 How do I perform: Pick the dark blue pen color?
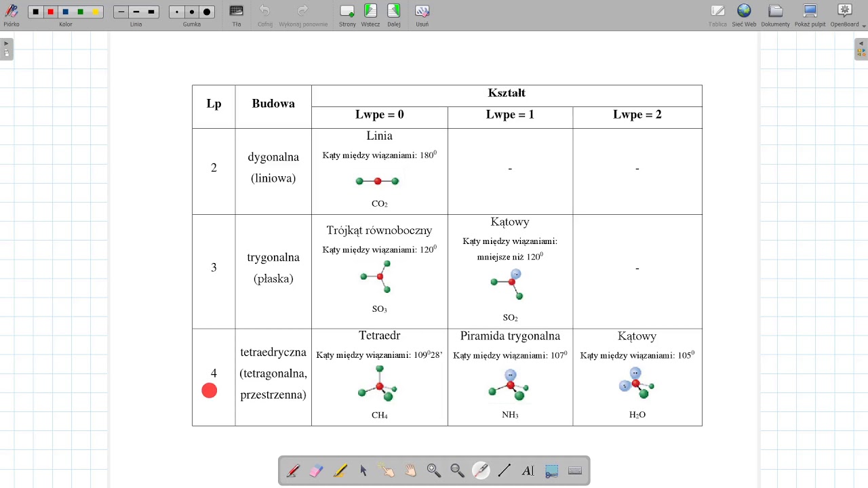(x=65, y=12)
